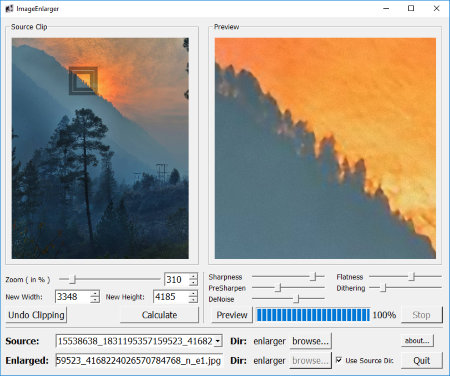Click the Zoom slider handle

(x=72, y=279)
